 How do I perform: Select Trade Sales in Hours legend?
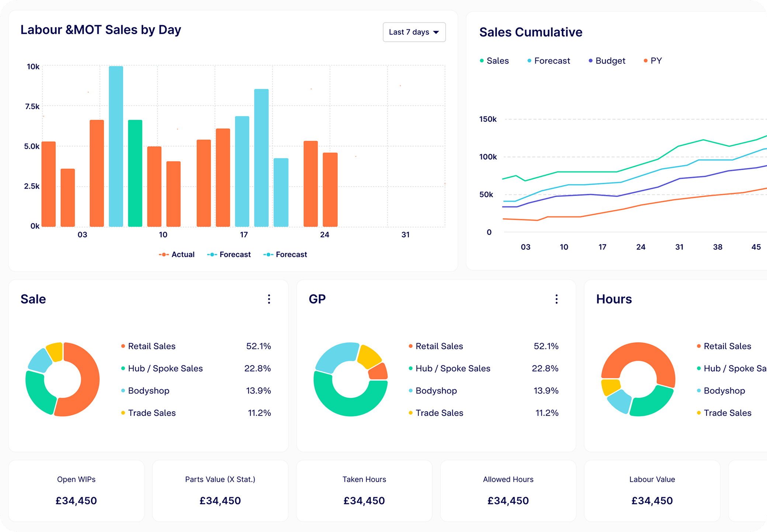(x=727, y=413)
